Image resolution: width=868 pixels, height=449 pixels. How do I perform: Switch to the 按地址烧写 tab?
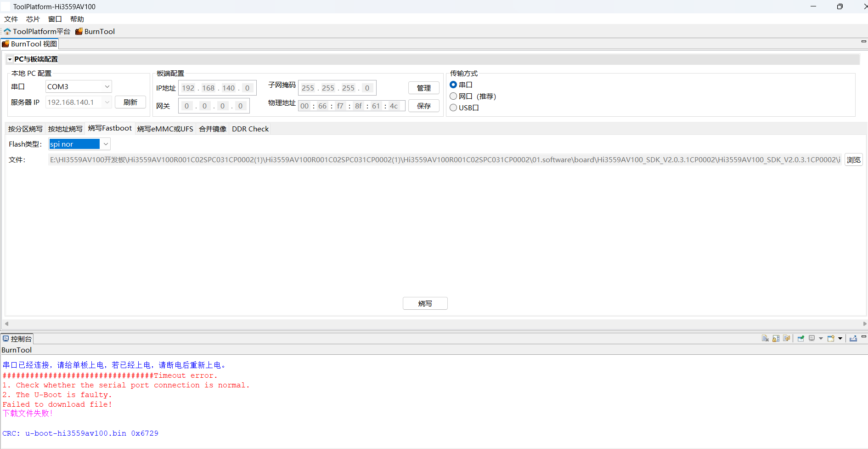coord(65,129)
